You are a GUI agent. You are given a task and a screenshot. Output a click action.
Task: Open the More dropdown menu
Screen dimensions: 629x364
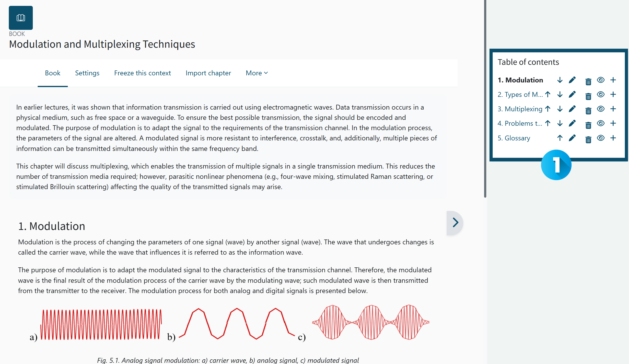256,73
